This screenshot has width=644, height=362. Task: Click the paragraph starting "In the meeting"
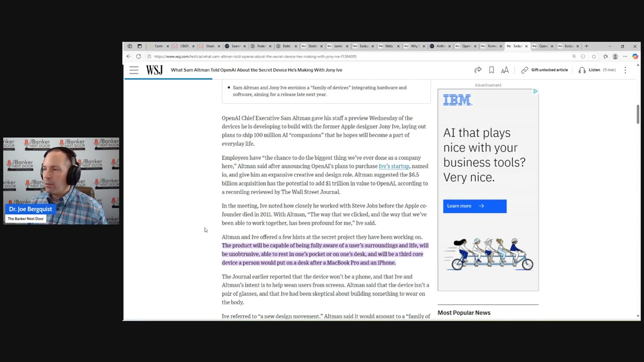pos(325,214)
